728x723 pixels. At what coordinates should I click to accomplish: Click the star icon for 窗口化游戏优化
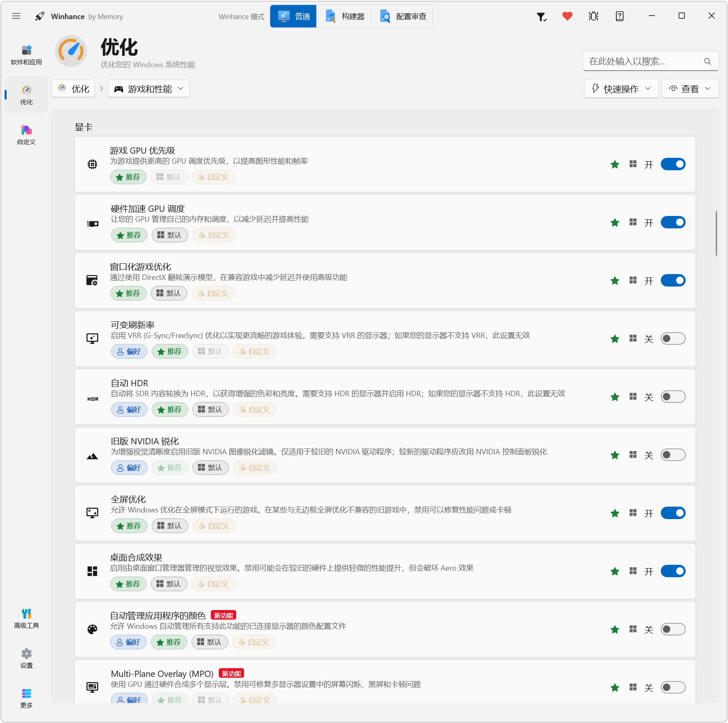tap(615, 281)
